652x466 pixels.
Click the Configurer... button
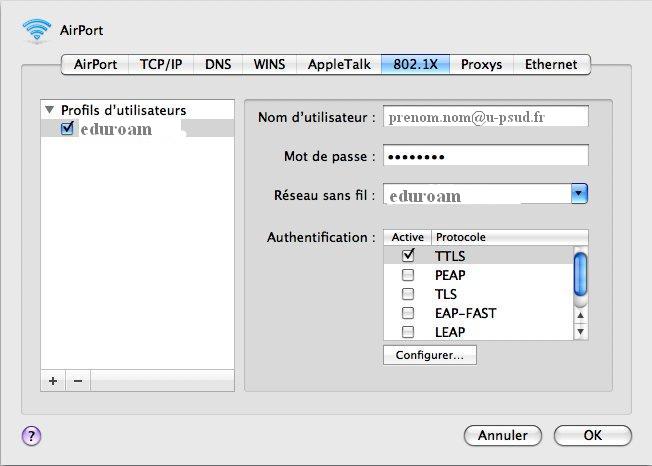click(x=430, y=355)
